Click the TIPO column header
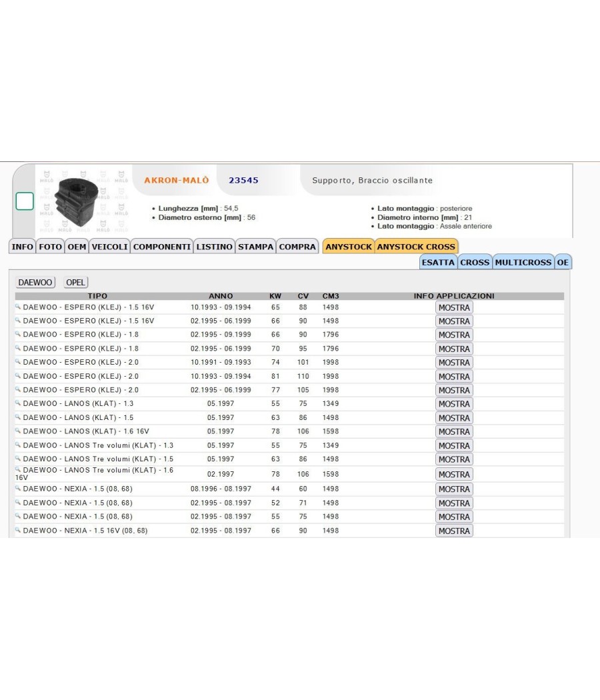The height and width of the screenshot is (700, 600). coord(97,295)
